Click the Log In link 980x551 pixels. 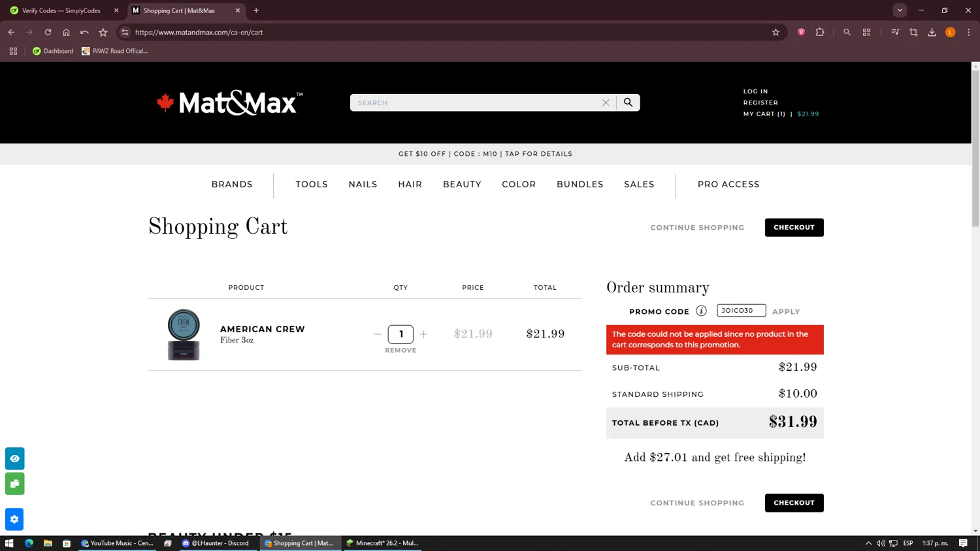click(755, 91)
